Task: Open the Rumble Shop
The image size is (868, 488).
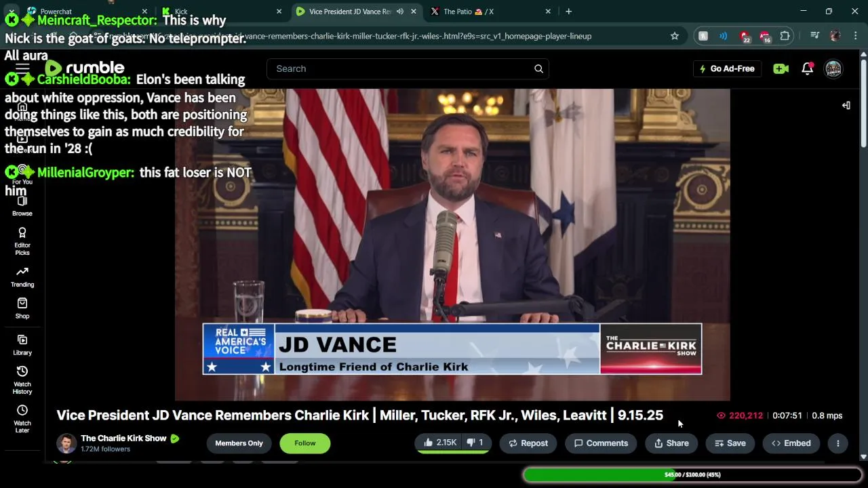Action: pyautogui.click(x=22, y=308)
